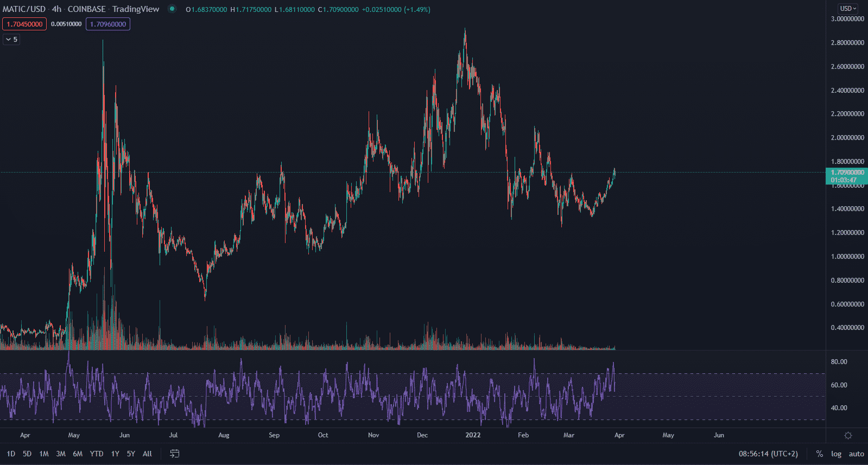868x465 pixels.
Task: Switch to the YTD time range
Action: click(x=96, y=454)
